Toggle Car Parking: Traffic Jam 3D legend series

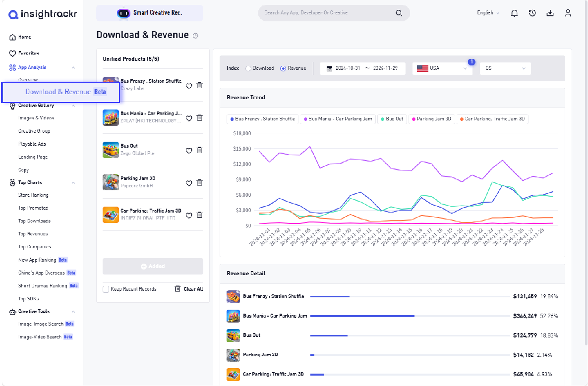coord(492,119)
